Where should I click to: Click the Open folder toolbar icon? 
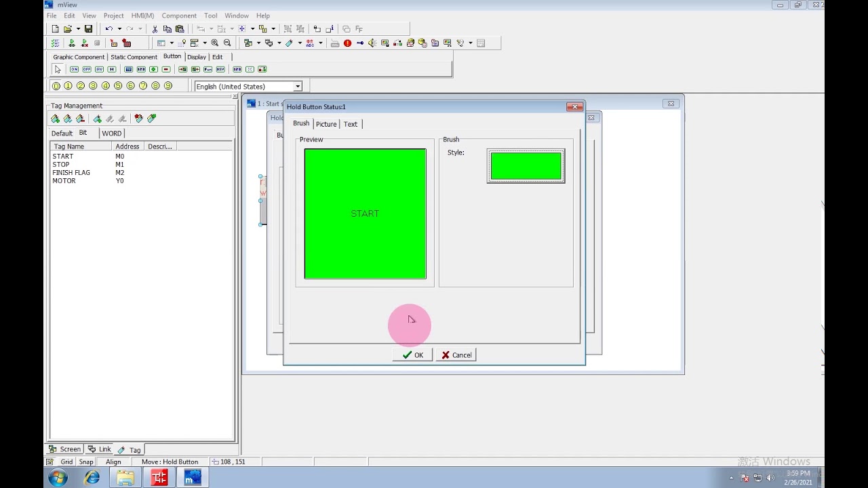click(68, 29)
